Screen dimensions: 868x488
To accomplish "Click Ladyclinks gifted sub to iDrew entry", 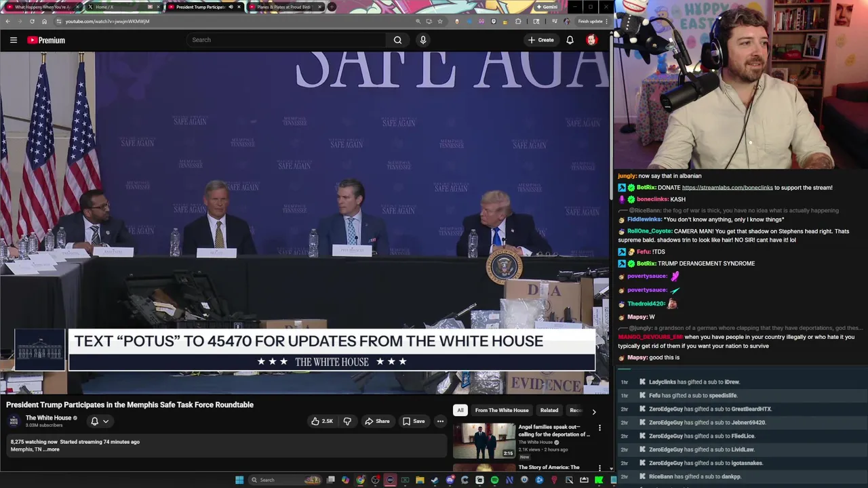I will click(694, 382).
